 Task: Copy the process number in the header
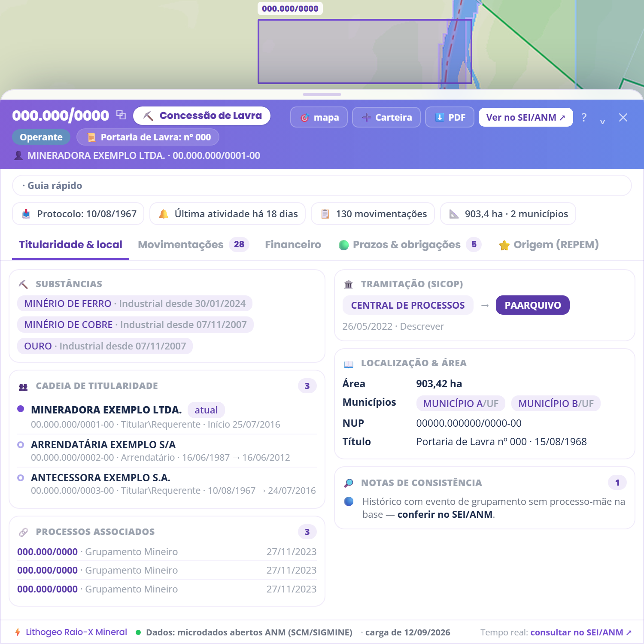coord(121,115)
